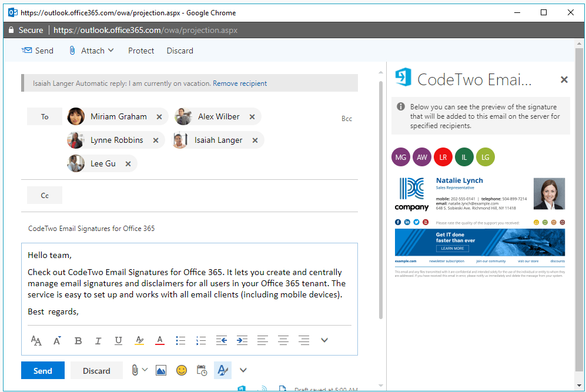Click the Send envelope icon in top toolbar
Viewport: 586px width, 392px height.
[26, 50]
